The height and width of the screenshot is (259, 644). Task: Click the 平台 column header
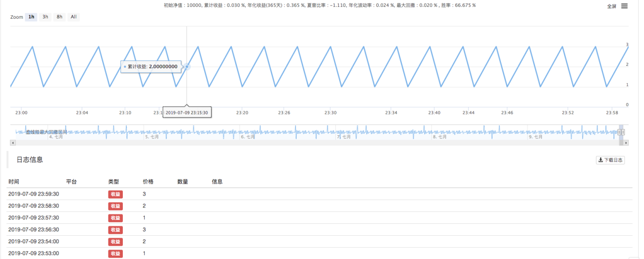pos(72,182)
